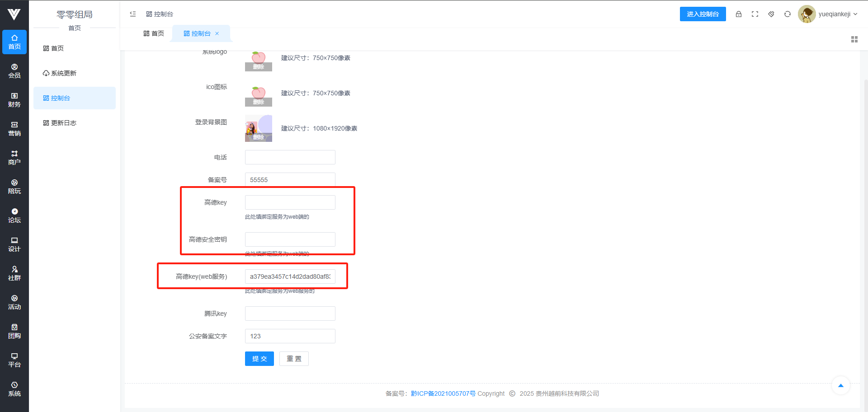Viewport: 868px width, 412px height.
Task: Open the 营销 section in left rail
Action: (x=14, y=129)
